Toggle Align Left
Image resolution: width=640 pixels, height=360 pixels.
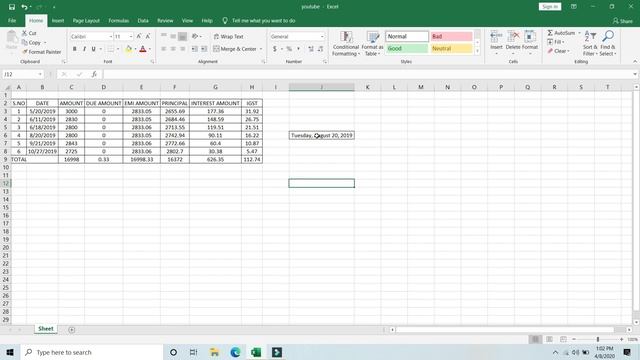pyautogui.click(x=164, y=49)
